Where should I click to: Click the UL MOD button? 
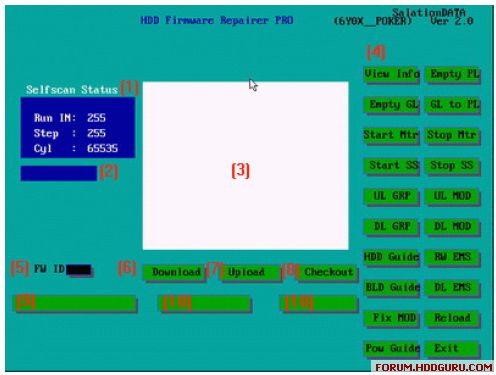coord(452,196)
